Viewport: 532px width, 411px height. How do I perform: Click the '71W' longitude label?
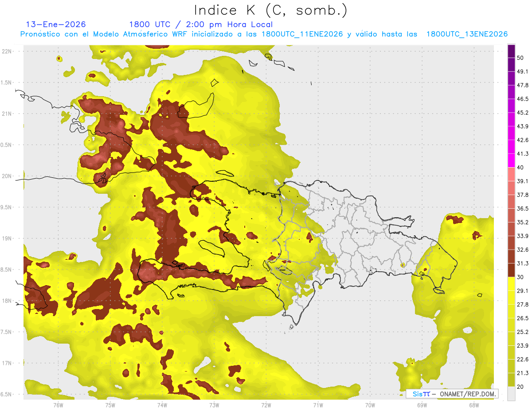318,405
